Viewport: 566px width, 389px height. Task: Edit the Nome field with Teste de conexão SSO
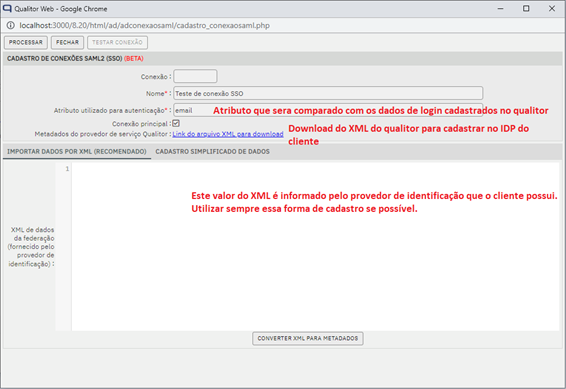(328, 93)
